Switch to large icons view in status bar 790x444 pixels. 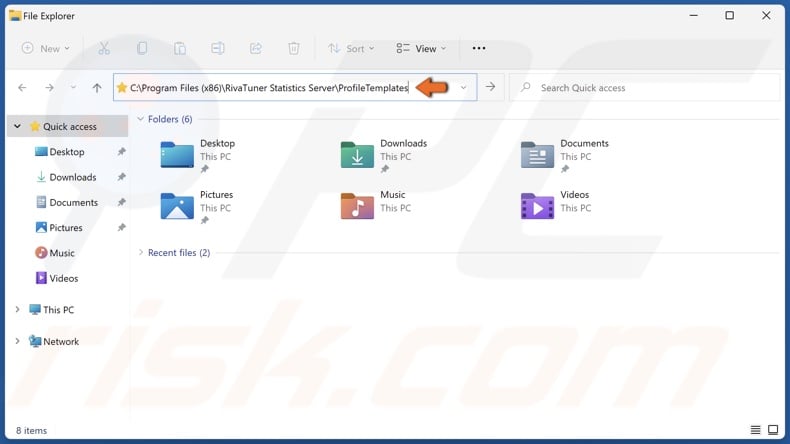(773, 430)
